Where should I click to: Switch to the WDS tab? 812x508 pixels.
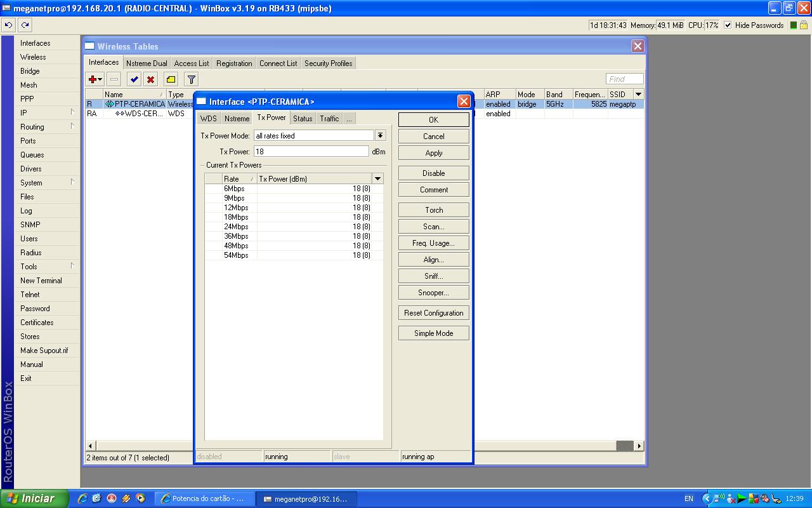coord(208,119)
